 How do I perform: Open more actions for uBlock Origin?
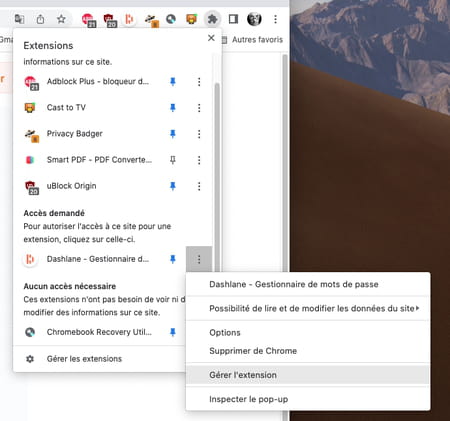199,186
